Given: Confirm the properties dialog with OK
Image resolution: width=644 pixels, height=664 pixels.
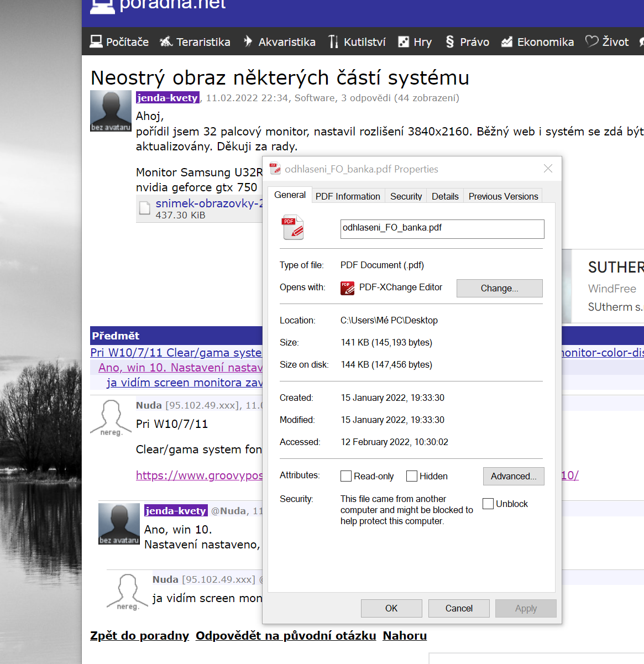Looking at the screenshot, I should coord(391,608).
